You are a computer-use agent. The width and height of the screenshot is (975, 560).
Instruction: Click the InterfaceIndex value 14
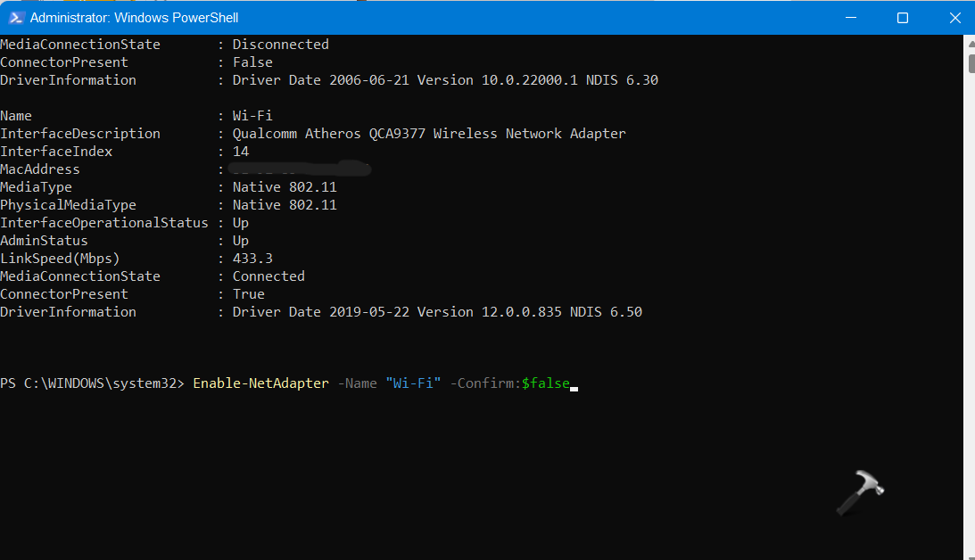[x=241, y=152]
